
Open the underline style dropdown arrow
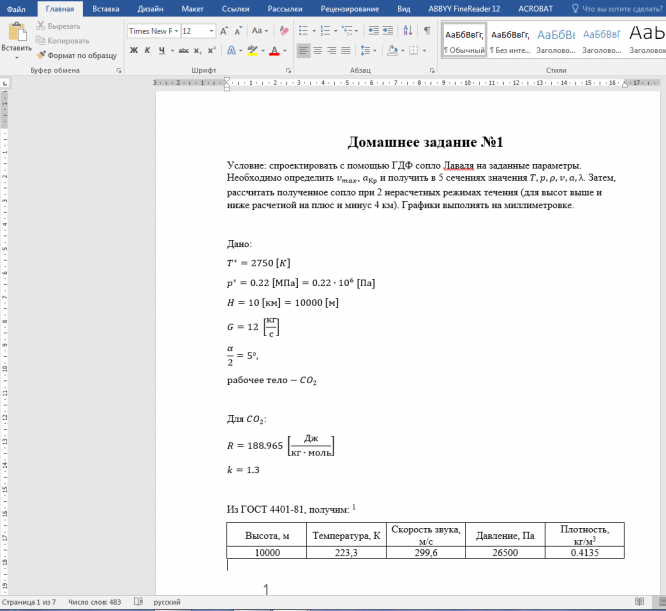pos(172,51)
